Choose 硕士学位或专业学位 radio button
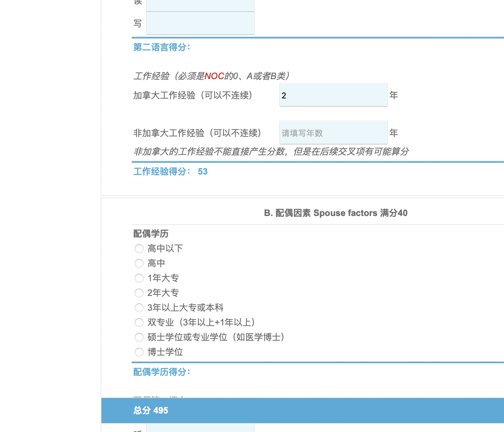Screen dimensions: 504x432 [x=139, y=337]
